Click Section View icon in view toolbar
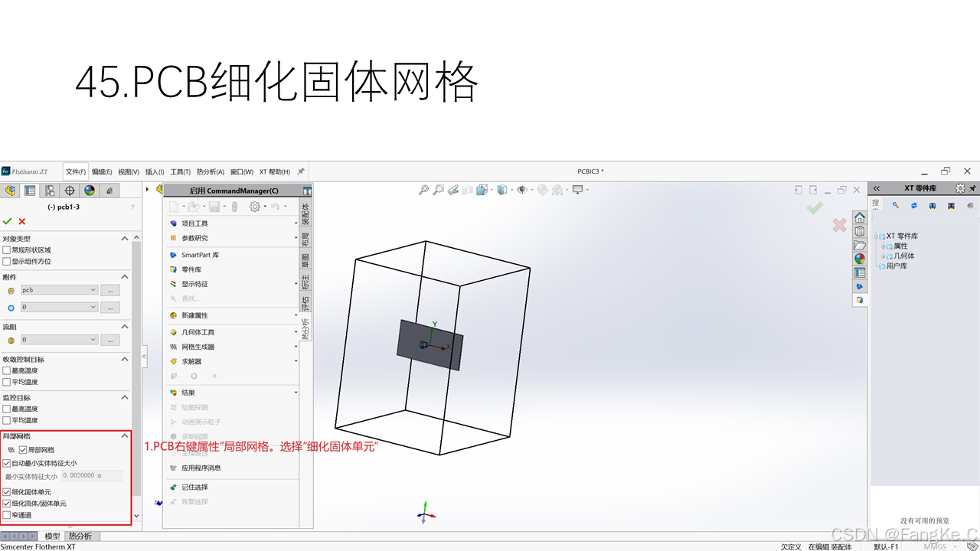Viewport: 980px width, 551px height. 468,190
